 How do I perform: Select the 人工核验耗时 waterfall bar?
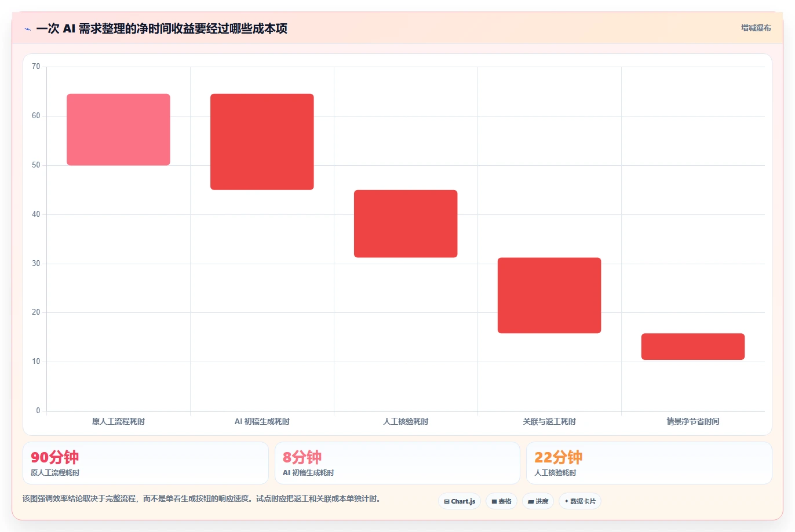pos(406,224)
